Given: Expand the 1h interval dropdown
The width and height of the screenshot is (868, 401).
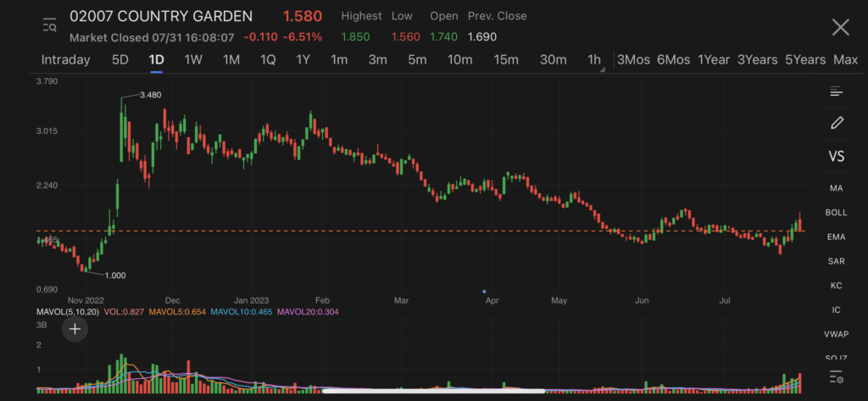Looking at the screenshot, I should pyautogui.click(x=596, y=60).
